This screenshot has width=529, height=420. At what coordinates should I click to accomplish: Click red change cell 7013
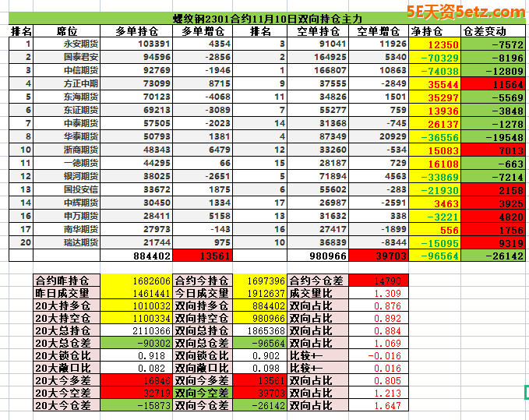[x=493, y=150]
